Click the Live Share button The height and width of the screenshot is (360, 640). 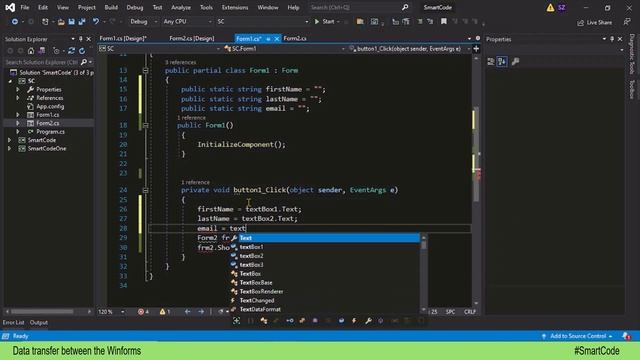tap(594, 22)
